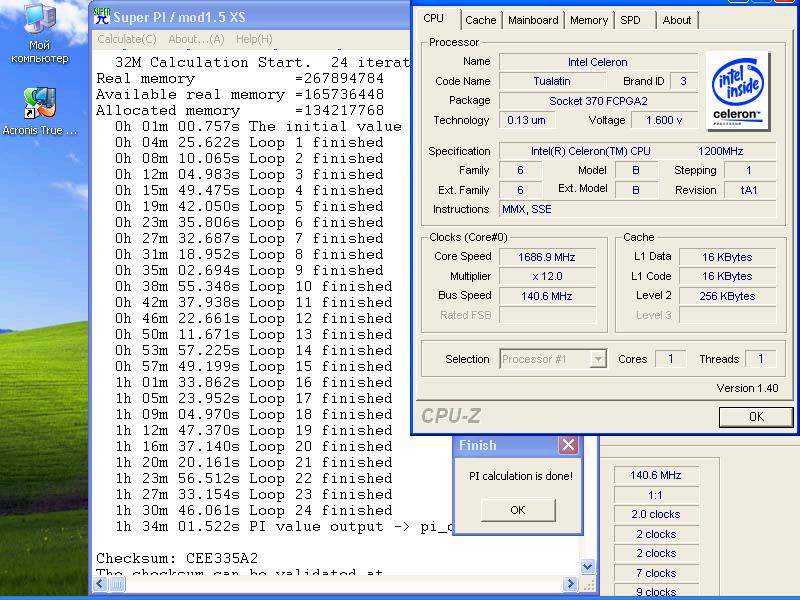Open the Processor #1 selection dropdown

[x=553, y=359]
